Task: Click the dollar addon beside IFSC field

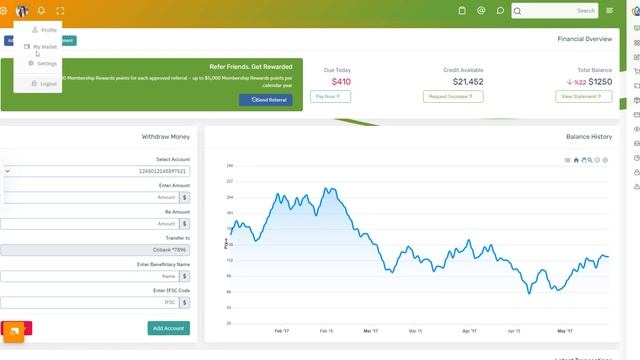Action: click(x=184, y=302)
